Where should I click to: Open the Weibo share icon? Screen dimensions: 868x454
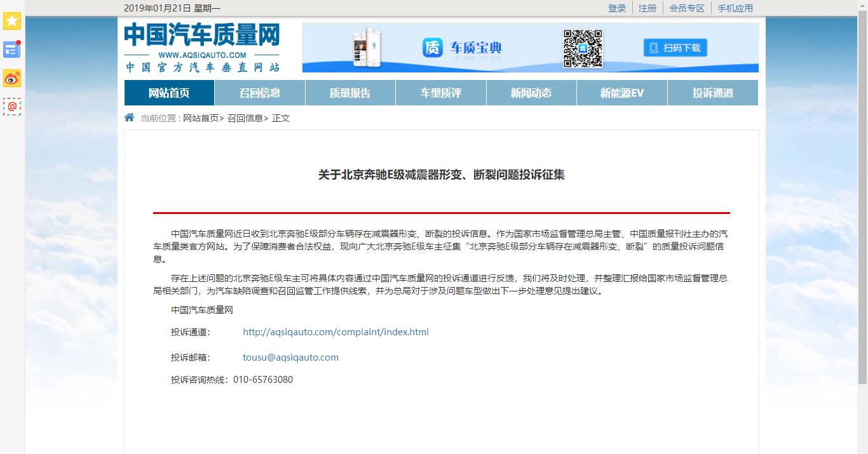12,78
